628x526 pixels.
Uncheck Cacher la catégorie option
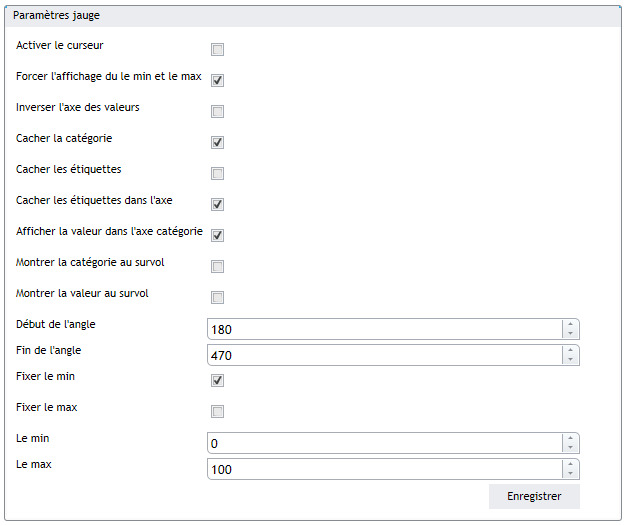217,143
